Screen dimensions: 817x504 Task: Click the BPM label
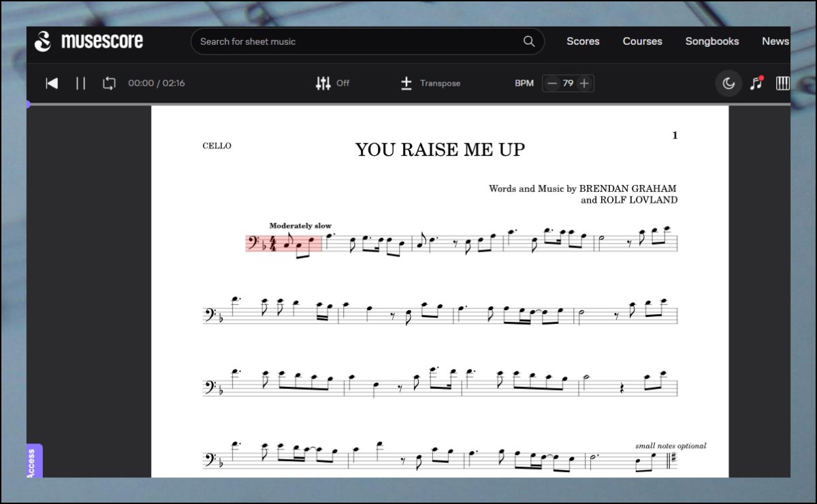coord(524,83)
